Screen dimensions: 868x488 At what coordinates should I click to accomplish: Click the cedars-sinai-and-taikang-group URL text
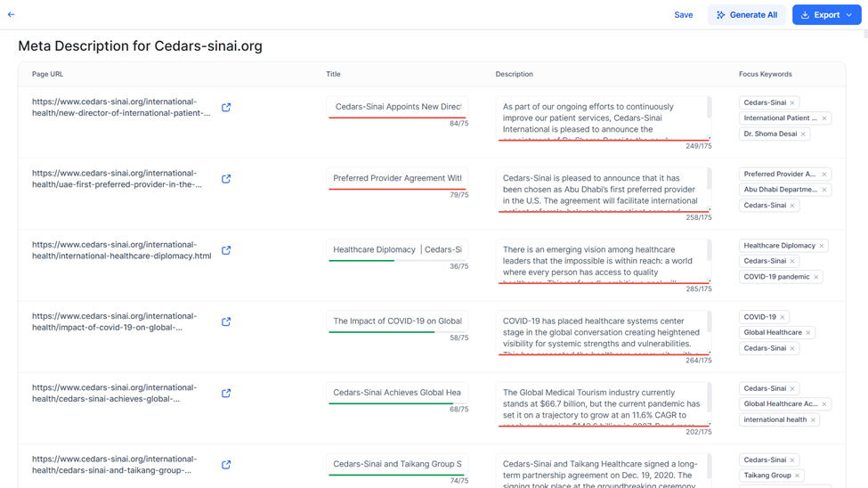click(114, 465)
